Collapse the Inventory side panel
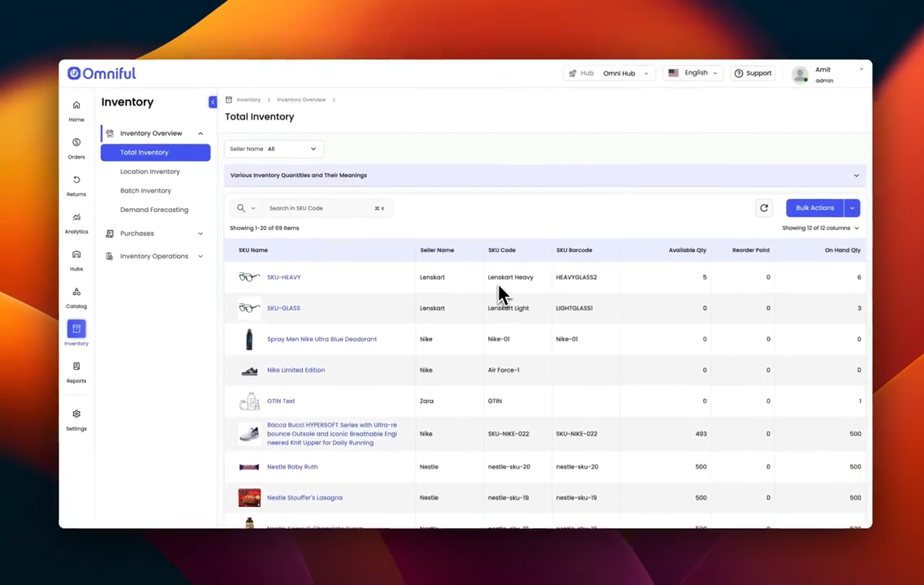Screen dimensions: 924x585 (x=213, y=102)
